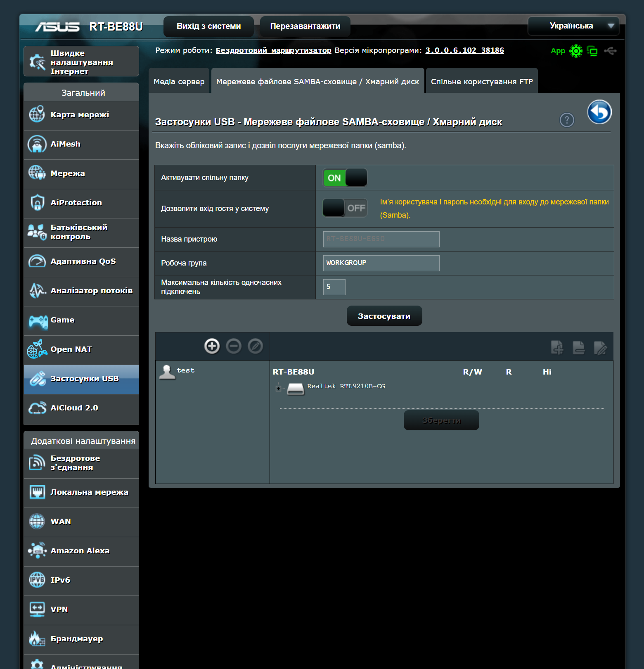The height and width of the screenshot is (669, 644).
Task: Click the green gear status icon
Action: click(576, 51)
